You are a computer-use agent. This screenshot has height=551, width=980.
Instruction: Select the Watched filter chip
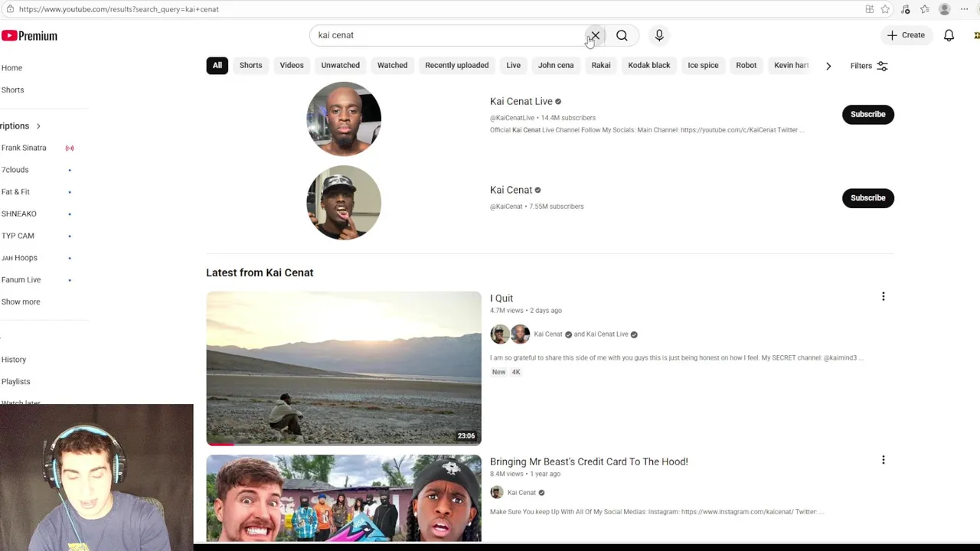point(392,65)
